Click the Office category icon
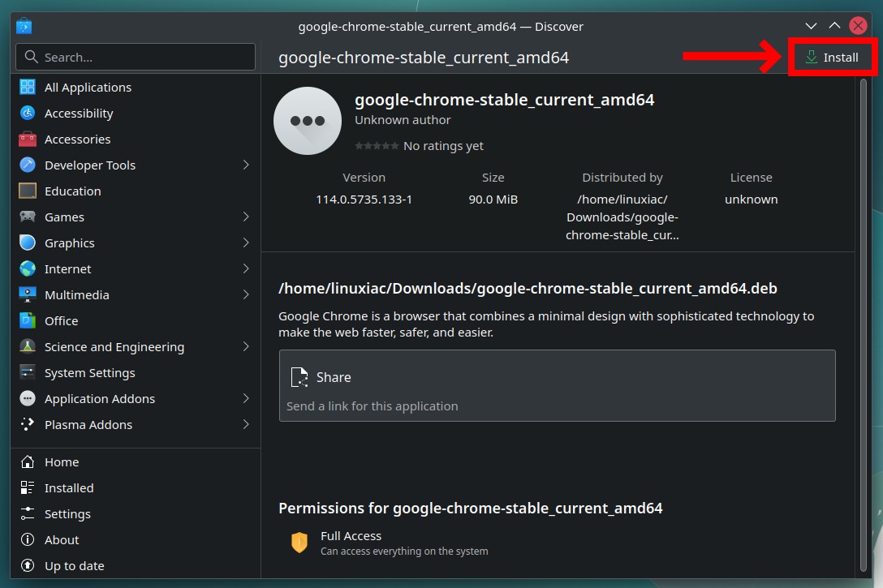883x588 pixels. tap(27, 320)
